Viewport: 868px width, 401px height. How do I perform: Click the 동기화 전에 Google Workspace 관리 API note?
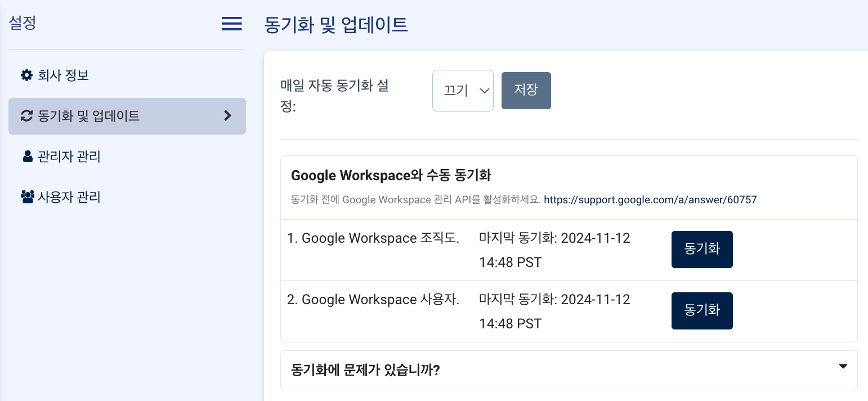pos(416,200)
